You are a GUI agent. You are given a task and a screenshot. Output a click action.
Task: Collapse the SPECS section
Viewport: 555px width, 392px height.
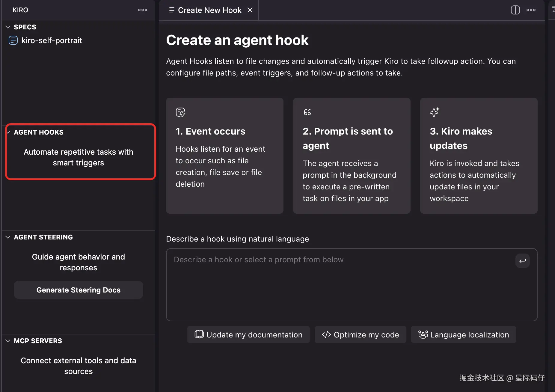click(x=8, y=27)
